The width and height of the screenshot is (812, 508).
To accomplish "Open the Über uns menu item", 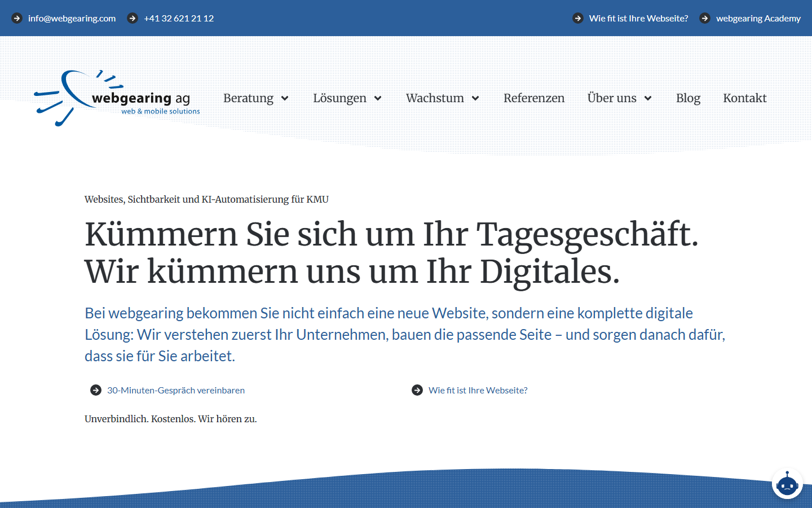I will (612, 98).
